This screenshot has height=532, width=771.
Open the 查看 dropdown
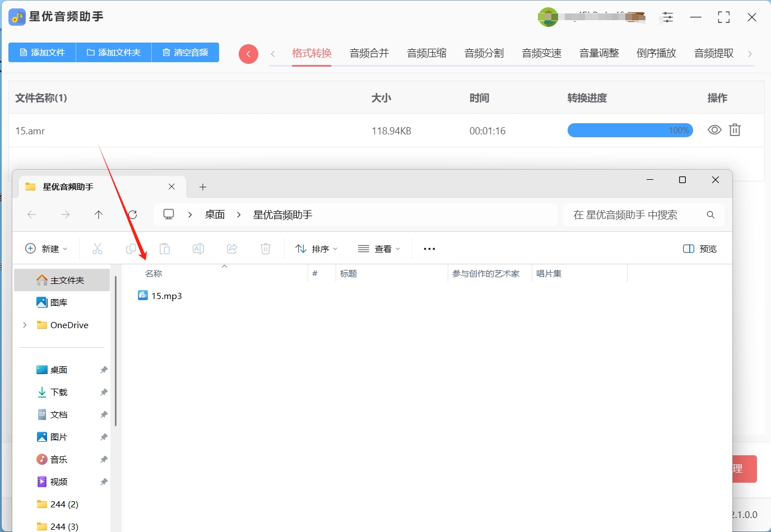point(379,249)
